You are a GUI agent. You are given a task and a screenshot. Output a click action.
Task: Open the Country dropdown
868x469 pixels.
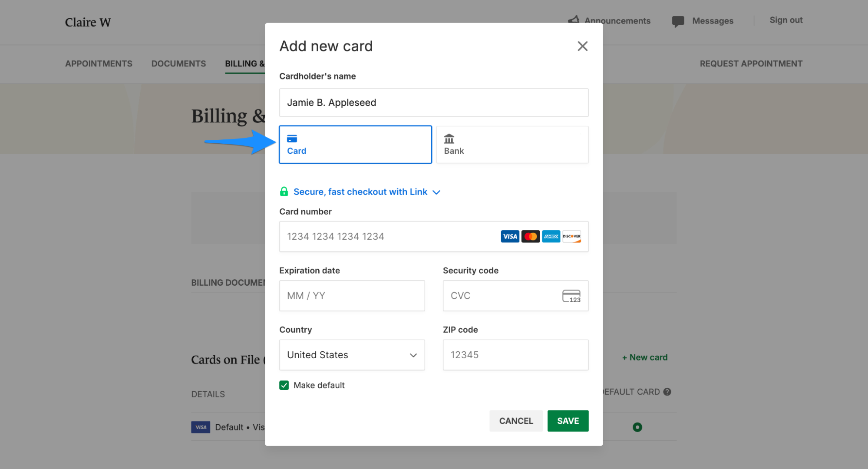tap(352, 355)
